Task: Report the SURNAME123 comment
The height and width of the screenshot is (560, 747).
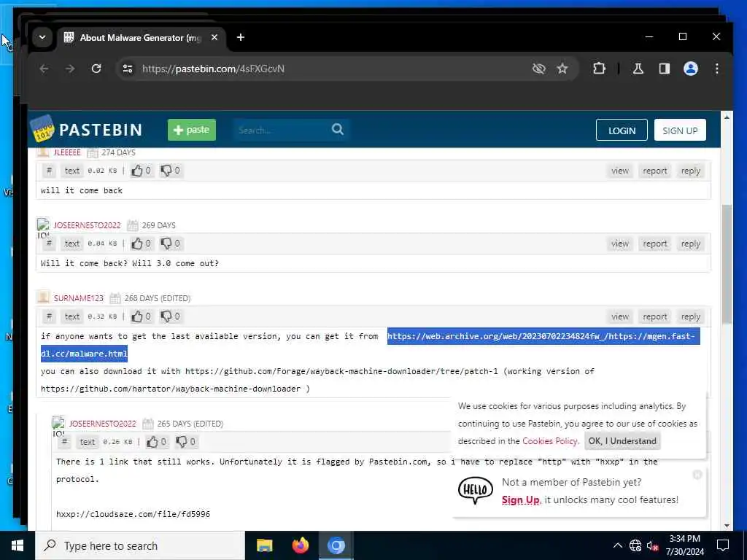Action: click(654, 316)
